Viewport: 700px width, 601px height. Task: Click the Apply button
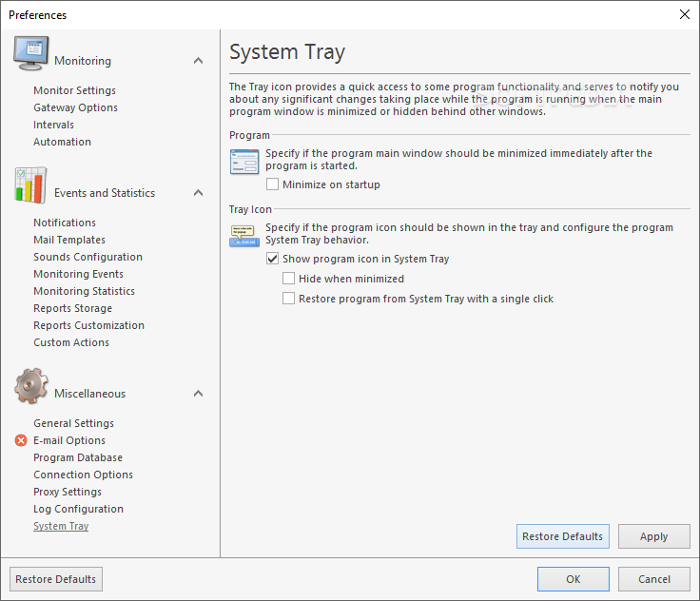[653, 536]
